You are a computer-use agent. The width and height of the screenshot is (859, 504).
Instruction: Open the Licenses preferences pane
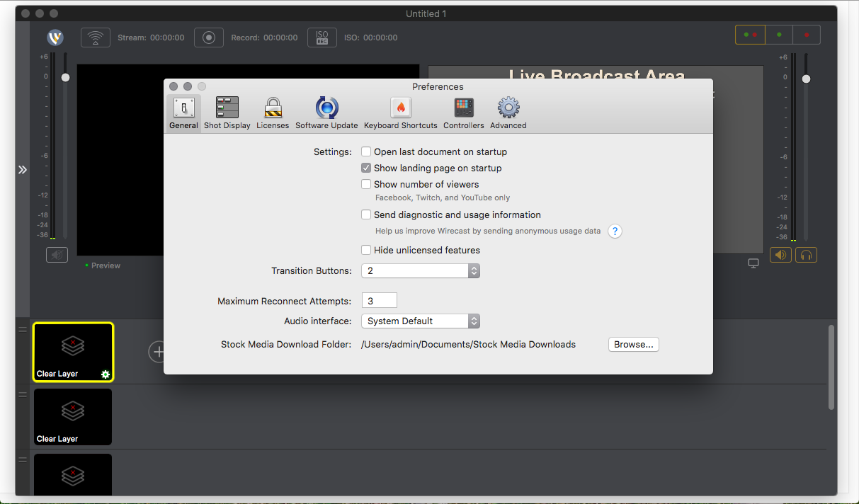273,113
